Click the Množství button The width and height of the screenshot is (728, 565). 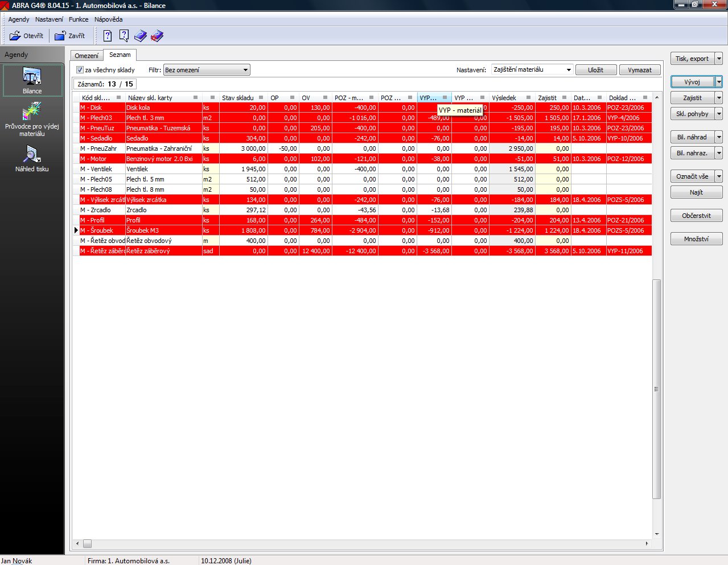(696, 239)
